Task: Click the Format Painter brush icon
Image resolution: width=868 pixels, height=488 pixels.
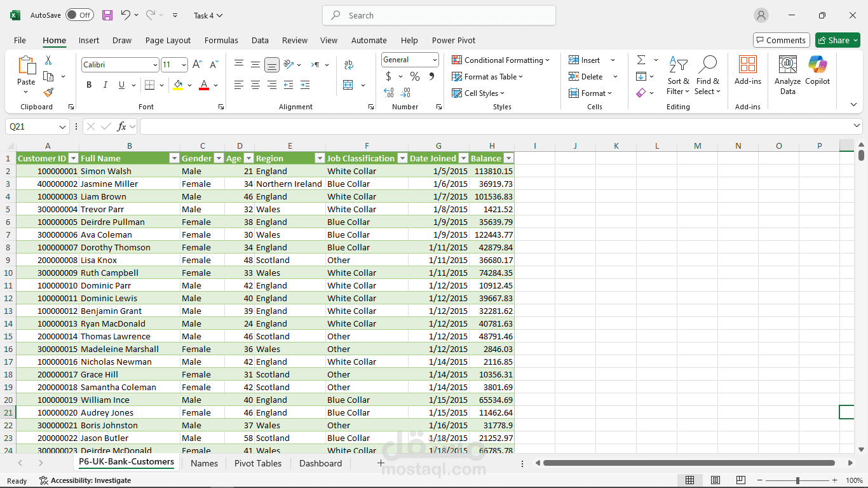Action: 48,92
